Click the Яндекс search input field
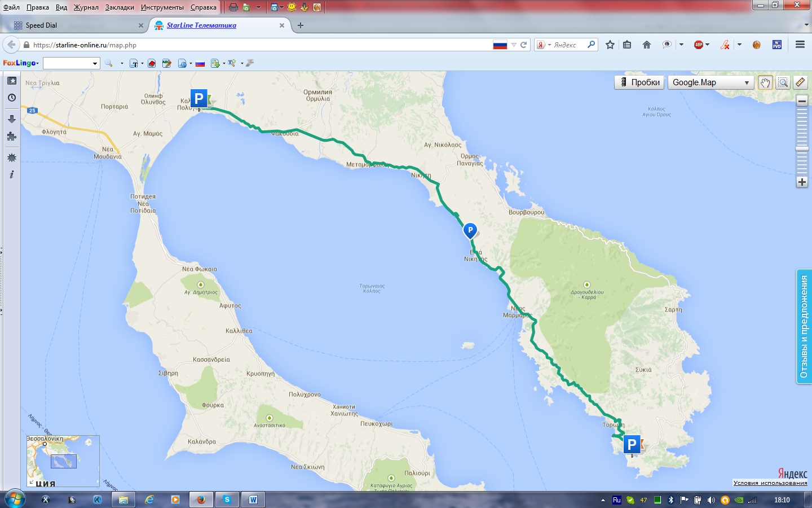 point(568,45)
